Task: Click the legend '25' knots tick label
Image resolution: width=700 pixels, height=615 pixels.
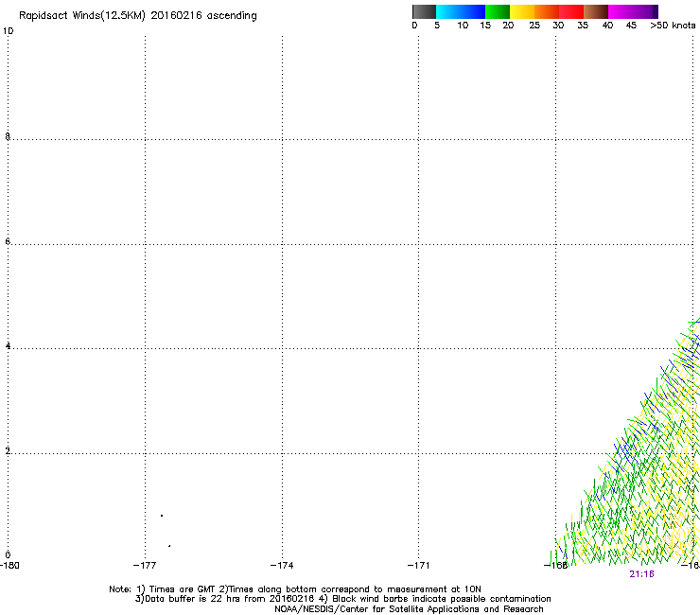Action: point(534,26)
